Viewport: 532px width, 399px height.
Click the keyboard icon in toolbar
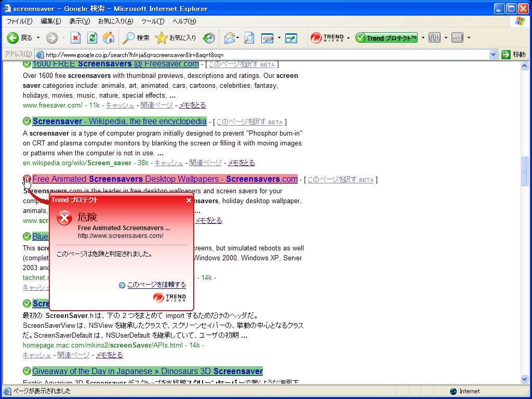click(x=457, y=37)
